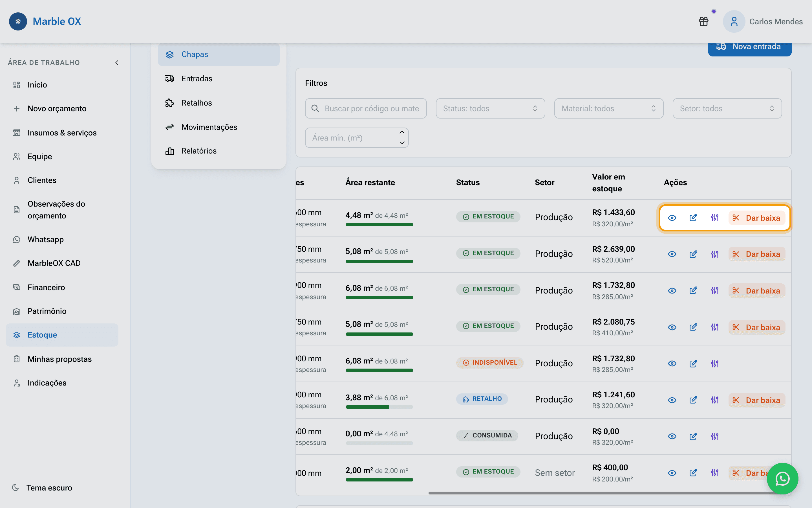This screenshot has height=508, width=812.
Task: Open the Equipe page
Action: pyautogui.click(x=62, y=157)
